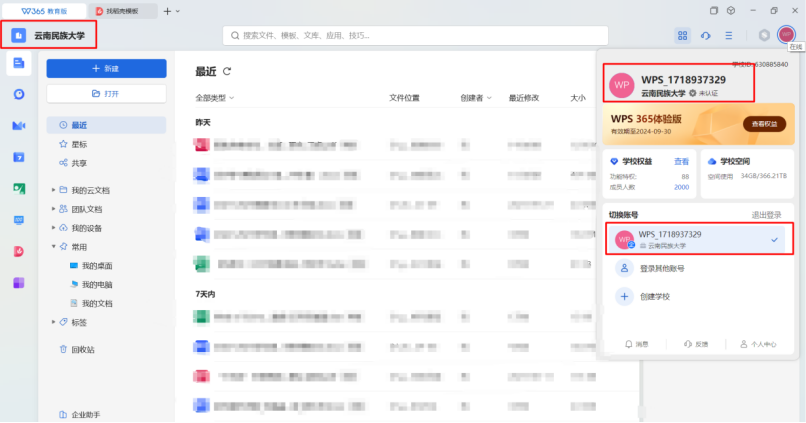This screenshot has height=423, width=806.
Task: Refresh the 最近 list with circular arrow
Action: click(x=227, y=71)
